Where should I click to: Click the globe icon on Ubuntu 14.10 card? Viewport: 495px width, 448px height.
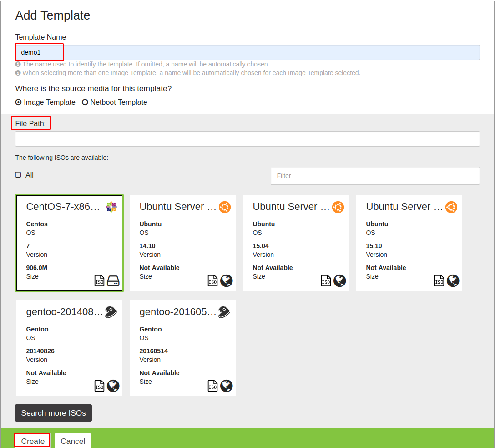[x=227, y=280]
